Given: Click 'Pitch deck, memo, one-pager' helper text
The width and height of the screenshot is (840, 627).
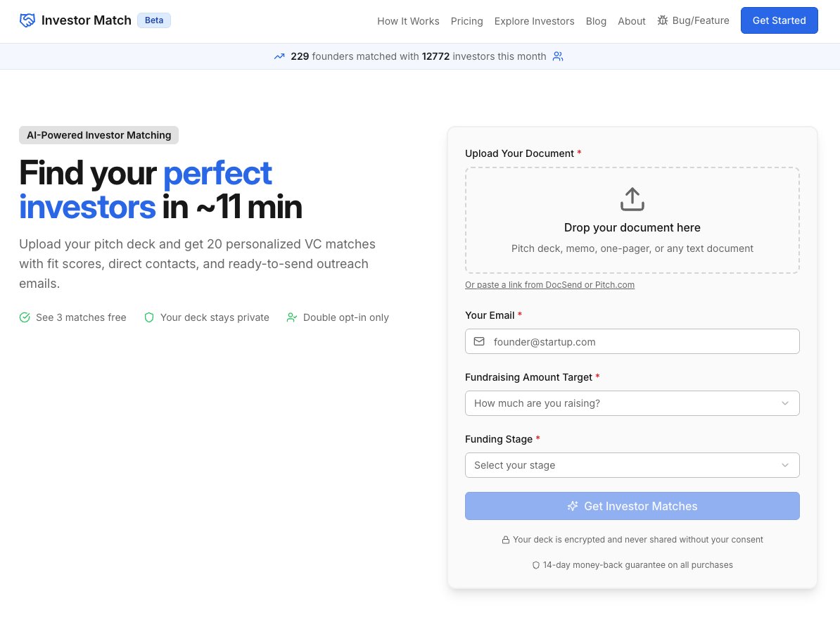Looking at the screenshot, I should coord(632,248).
